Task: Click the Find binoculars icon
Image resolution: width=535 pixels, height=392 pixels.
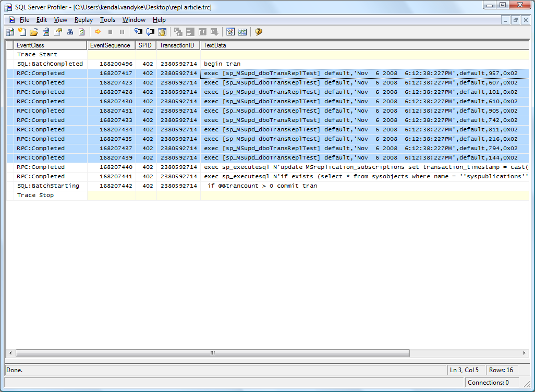Action: pyautogui.click(x=70, y=32)
